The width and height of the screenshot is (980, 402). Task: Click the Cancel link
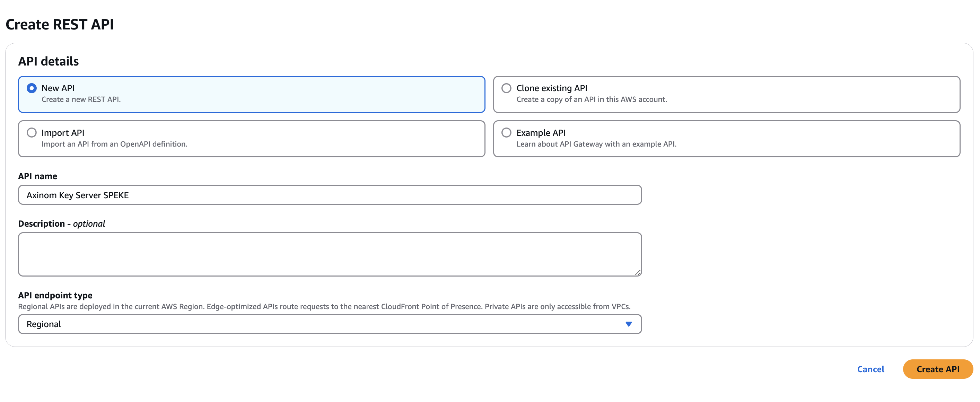(870, 369)
